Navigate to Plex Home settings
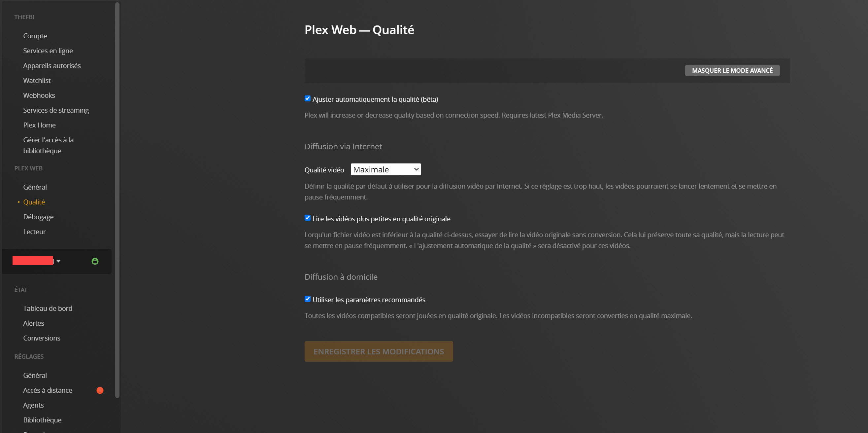868x433 pixels. pos(39,125)
